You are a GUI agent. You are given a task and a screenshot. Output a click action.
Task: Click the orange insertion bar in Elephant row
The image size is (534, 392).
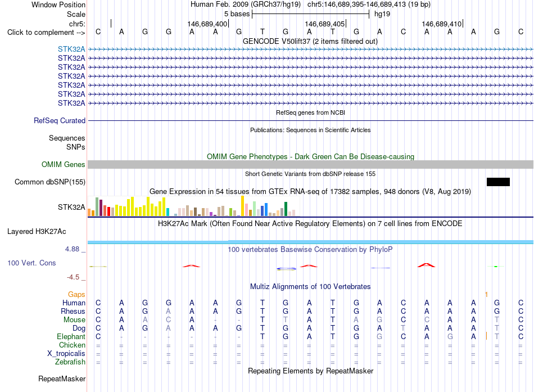click(x=486, y=336)
